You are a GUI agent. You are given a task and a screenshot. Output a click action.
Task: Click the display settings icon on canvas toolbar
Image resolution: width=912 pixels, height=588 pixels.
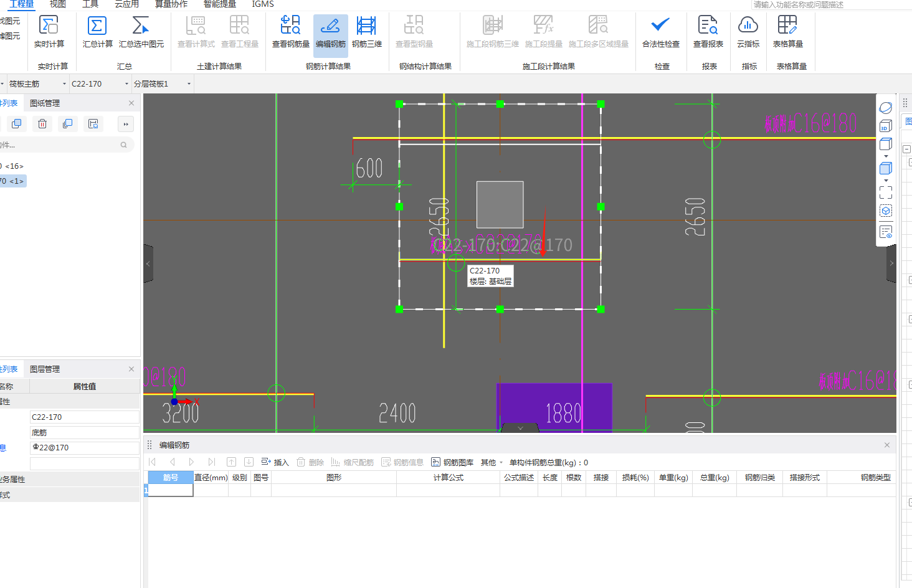tap(885, 232)
